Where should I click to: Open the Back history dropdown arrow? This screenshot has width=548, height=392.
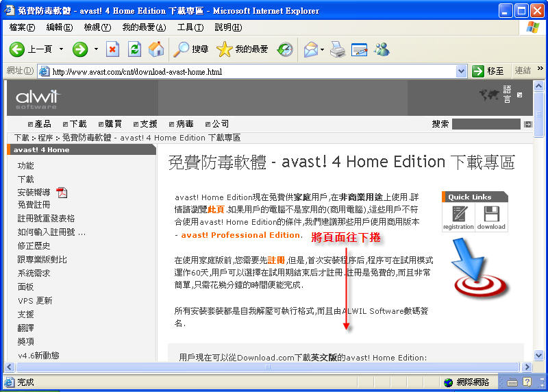click(x=61, y=49)
